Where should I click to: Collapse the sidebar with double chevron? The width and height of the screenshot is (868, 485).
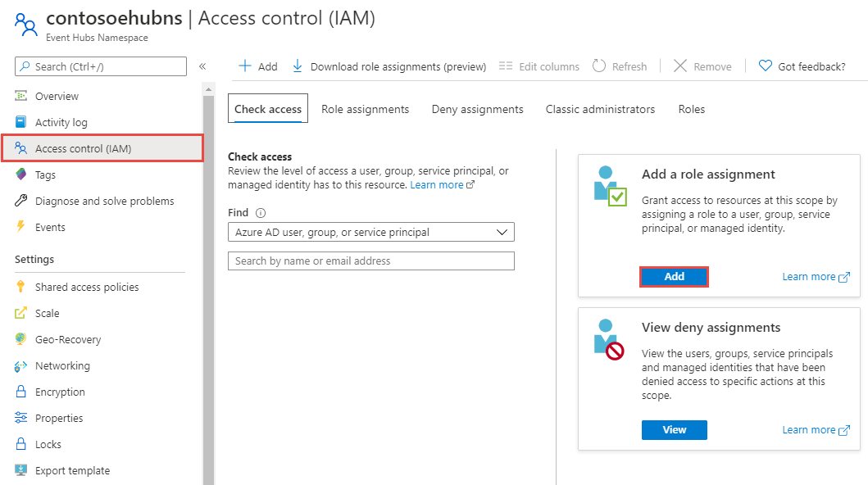202,66
